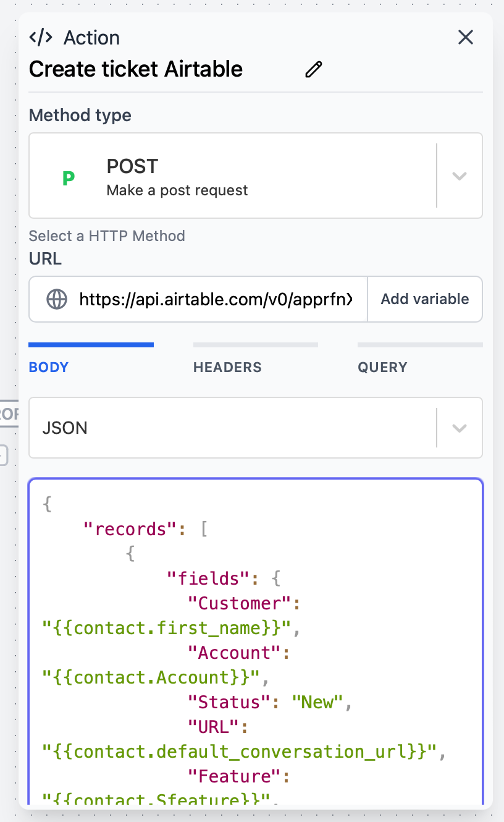Click the "New" status value
Image resolution: width=504 pixels, height=822 pixels.
(x=317, y=702)
